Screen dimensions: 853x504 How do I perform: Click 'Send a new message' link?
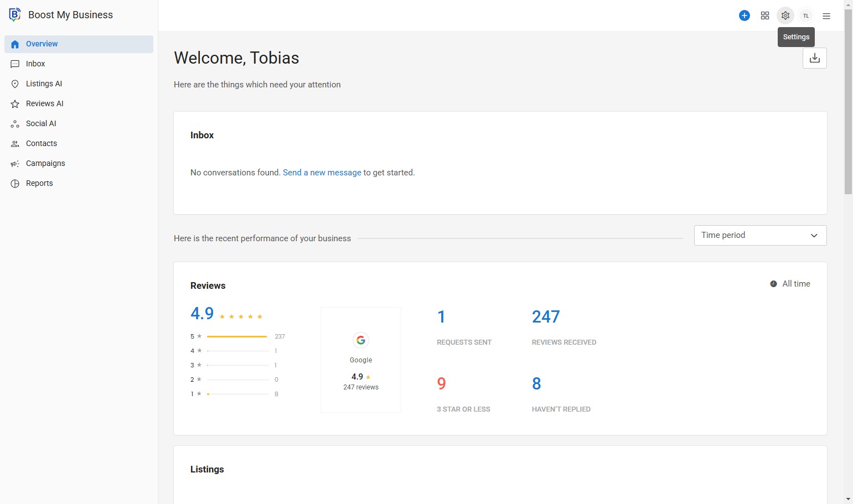click(322, 173)
